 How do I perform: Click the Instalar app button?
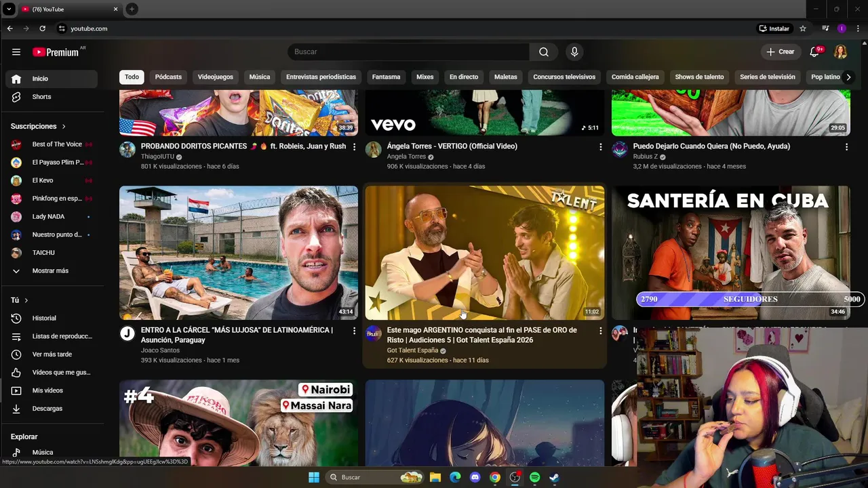tap(774, 28)
